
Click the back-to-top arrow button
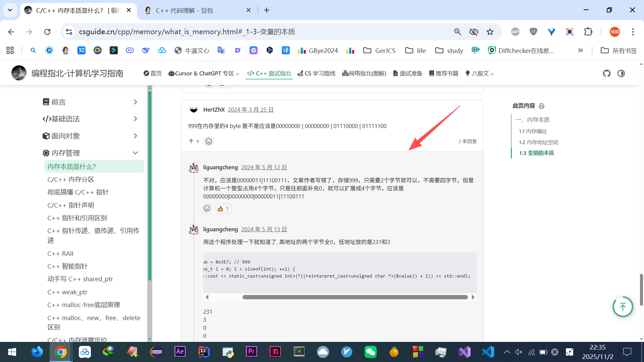(623, 307)
